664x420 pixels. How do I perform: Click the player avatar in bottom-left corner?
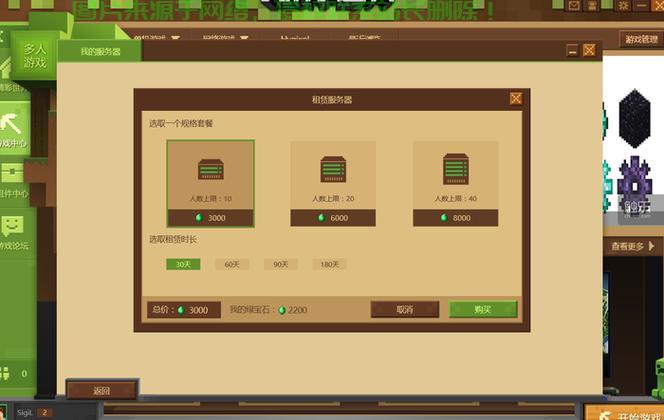tap(3, 412)
